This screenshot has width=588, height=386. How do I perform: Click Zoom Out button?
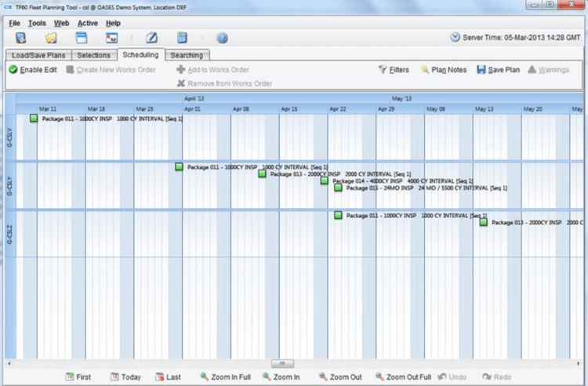(x=340, y=377)
